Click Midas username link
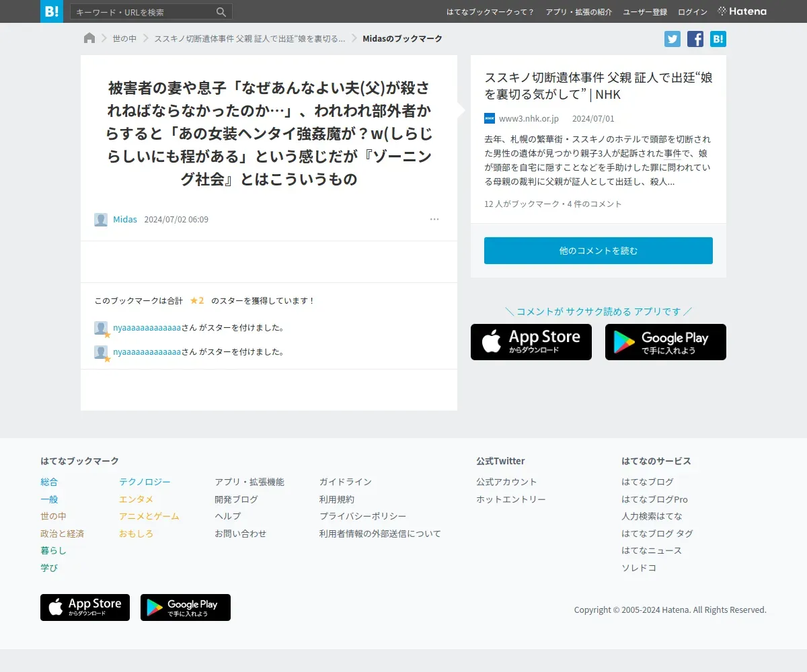Image resolution: width=807 pixels, height=672 pixels. [125, 220]
